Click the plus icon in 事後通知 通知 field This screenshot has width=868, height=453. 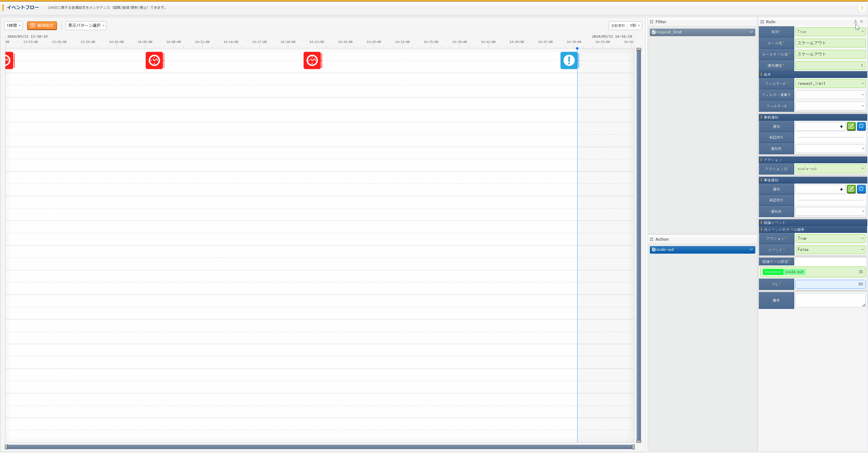(x=841, y=190)
